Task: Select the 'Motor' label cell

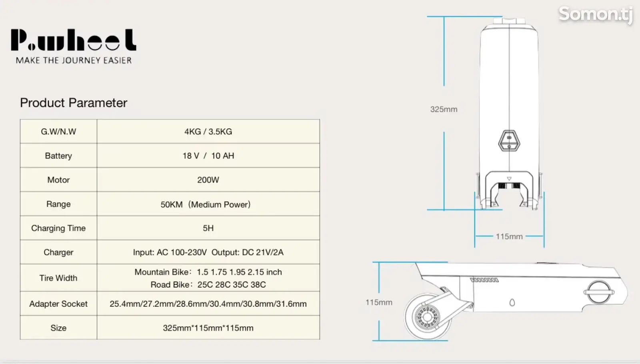Action: click(x=58, y=180)
